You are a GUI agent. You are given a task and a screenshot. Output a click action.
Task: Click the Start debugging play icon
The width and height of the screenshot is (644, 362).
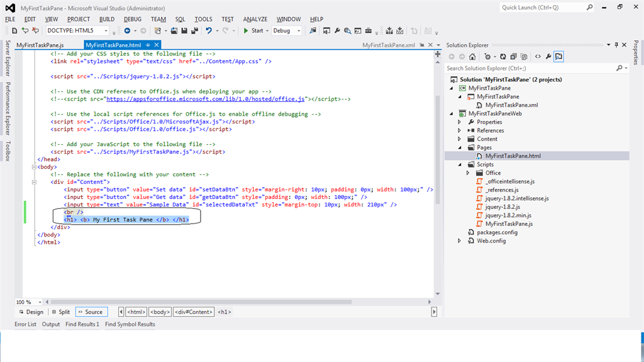tap(247, 30)
